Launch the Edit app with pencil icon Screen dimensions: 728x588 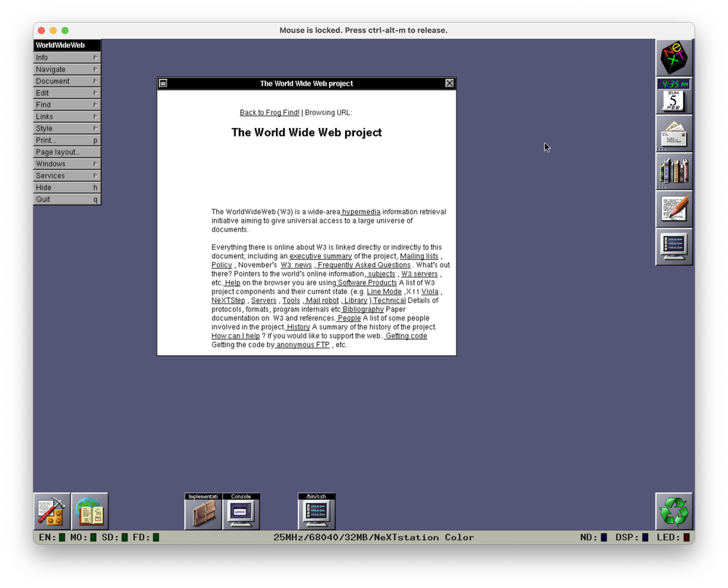(673, 209)
